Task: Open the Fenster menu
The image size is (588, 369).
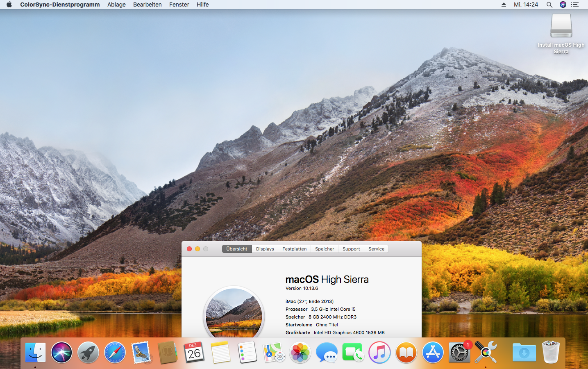Action: click(x=179, y=5)
